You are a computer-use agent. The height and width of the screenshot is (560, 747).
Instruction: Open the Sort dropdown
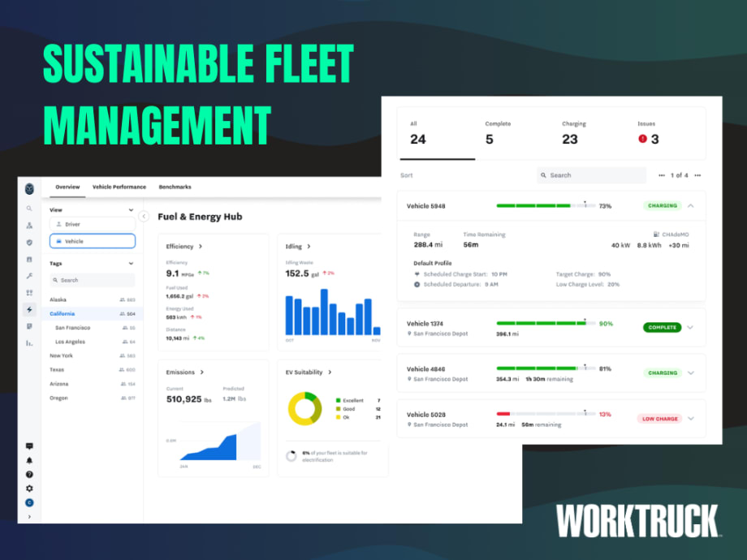406,175
